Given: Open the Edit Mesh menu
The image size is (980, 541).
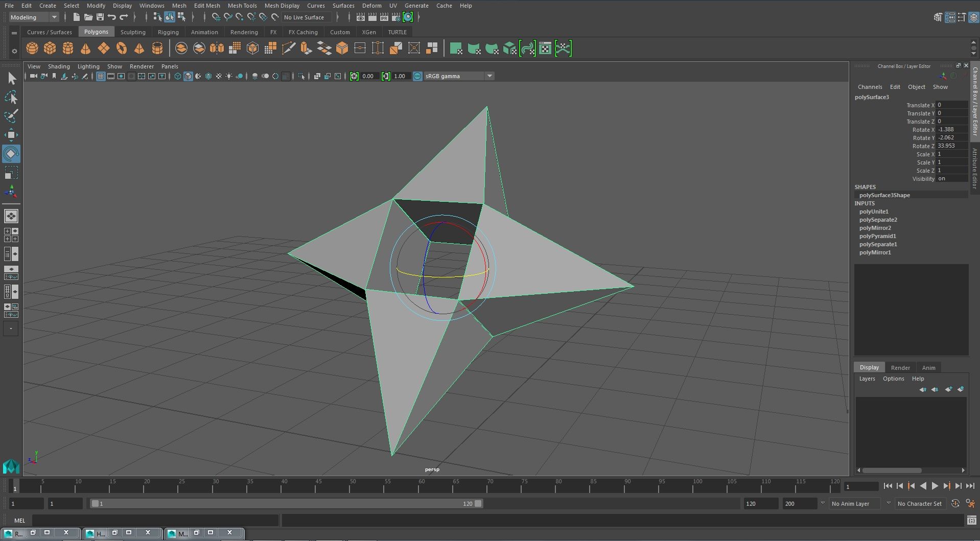Looking at the screenshot, I should [207, 6].
